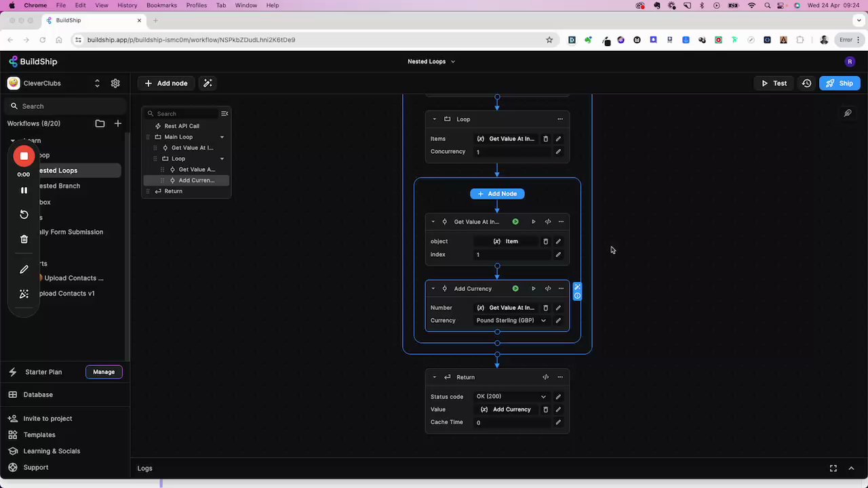Click the Manage button for Starter Plan
Screen dimensions: 868x488
103,371
